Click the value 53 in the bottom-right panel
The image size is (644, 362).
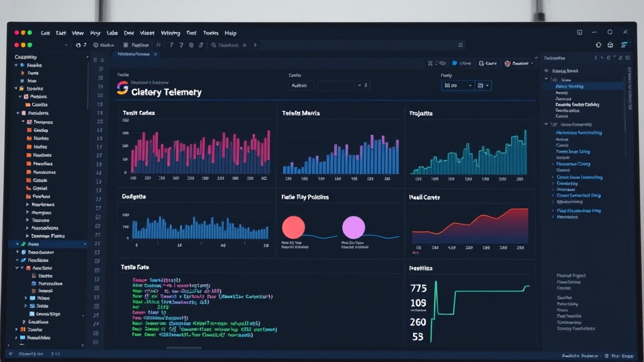point(418,337)
